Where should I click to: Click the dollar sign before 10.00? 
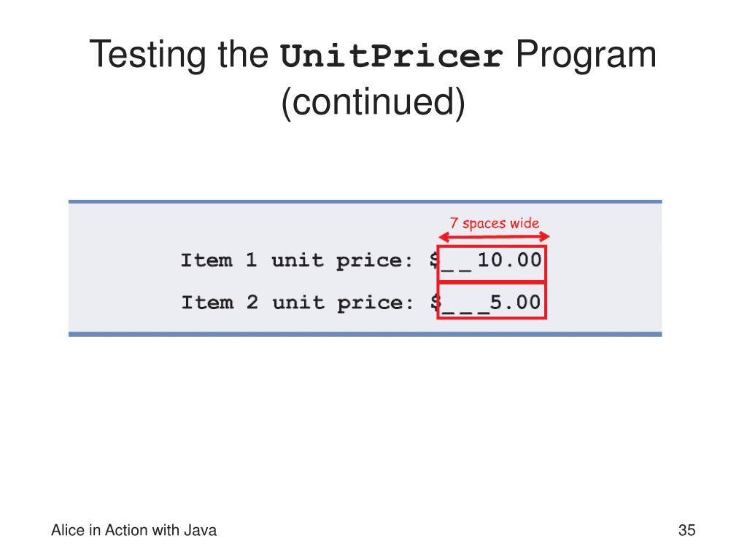click(x=433, y=260)
